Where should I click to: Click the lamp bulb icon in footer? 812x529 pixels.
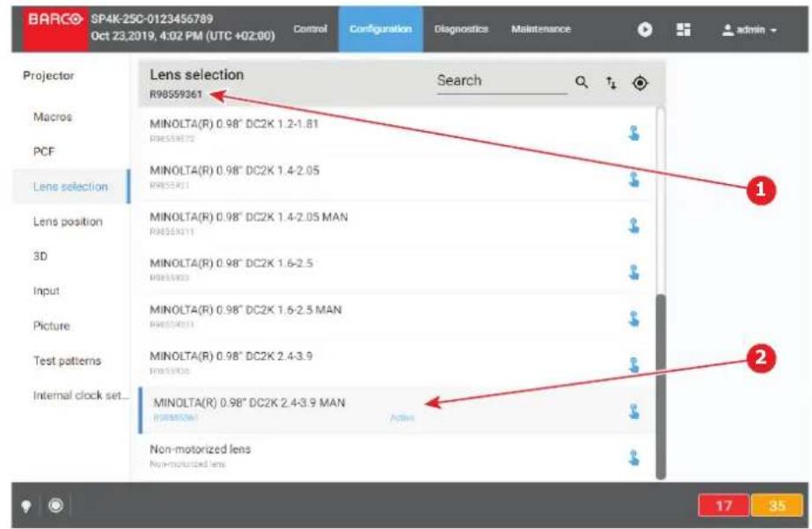(26, 506)
